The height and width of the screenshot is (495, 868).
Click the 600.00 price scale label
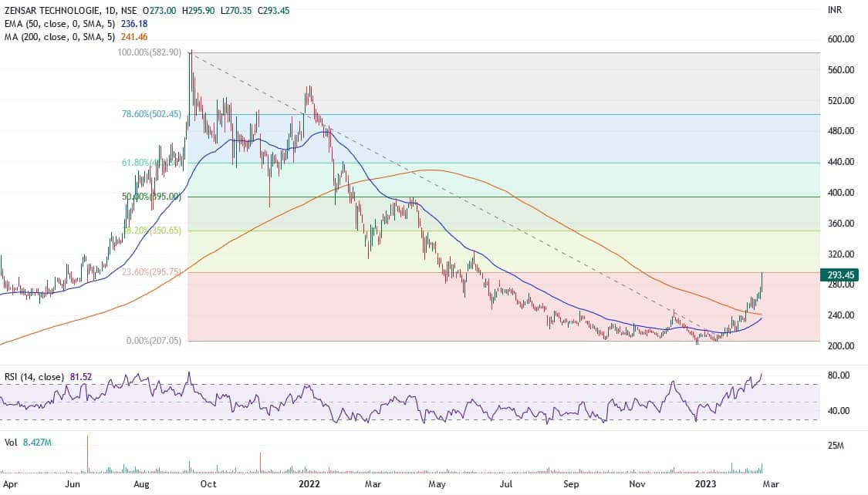(x=838, y=39)
